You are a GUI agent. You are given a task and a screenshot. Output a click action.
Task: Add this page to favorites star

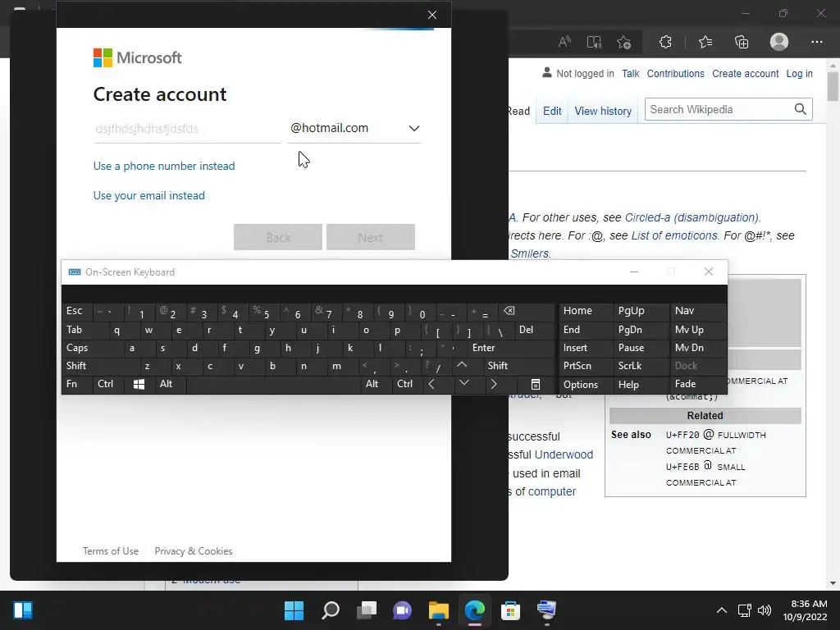[x=623, y=43]
